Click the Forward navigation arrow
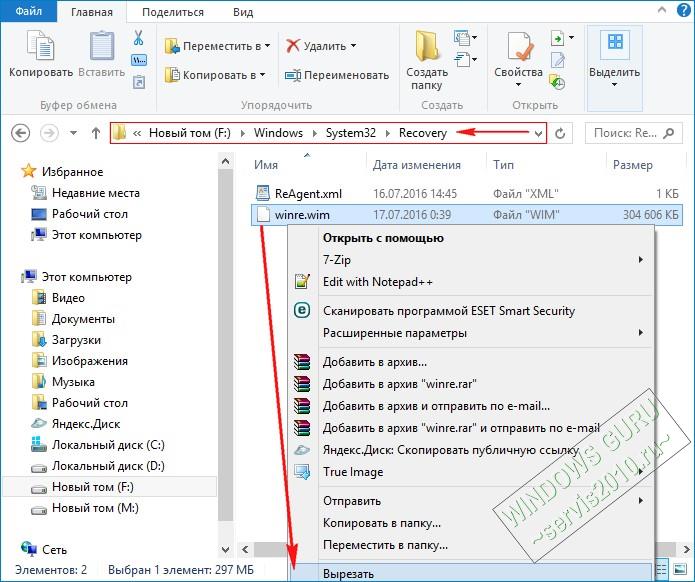Image resolution: width=695 pixels, height=582 pixels. 49,133
